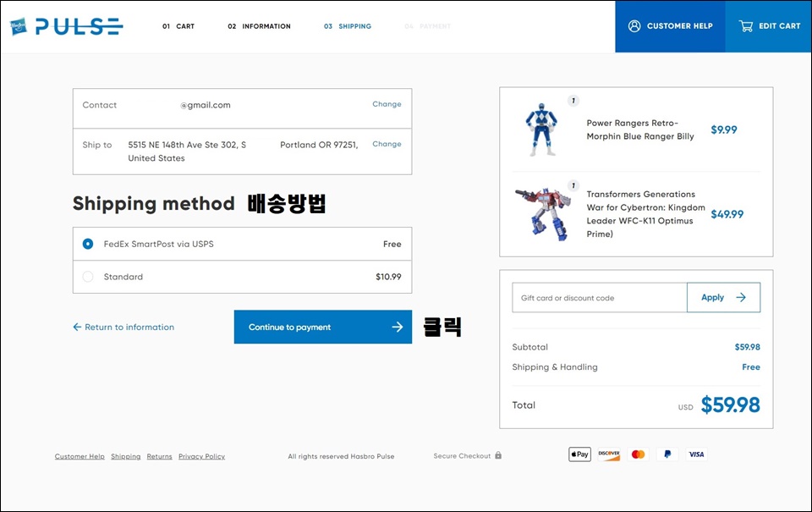Open the 04 Payment step

(428, 26)
